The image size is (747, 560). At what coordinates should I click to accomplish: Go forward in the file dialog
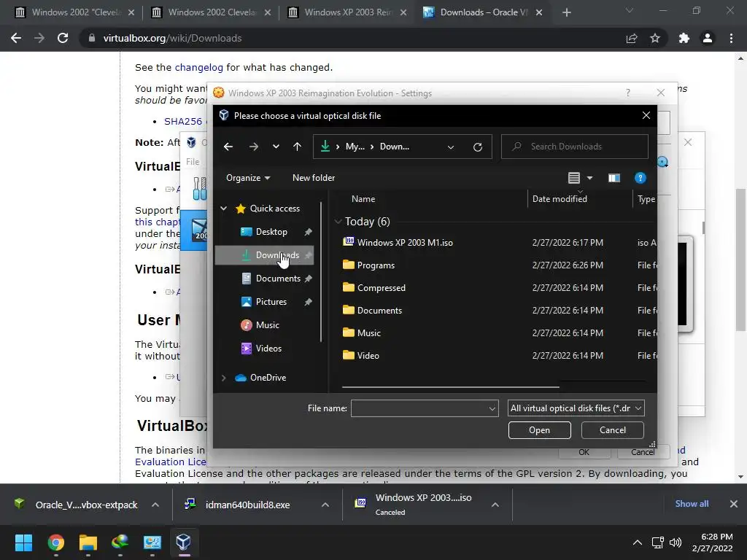(253, 147)
